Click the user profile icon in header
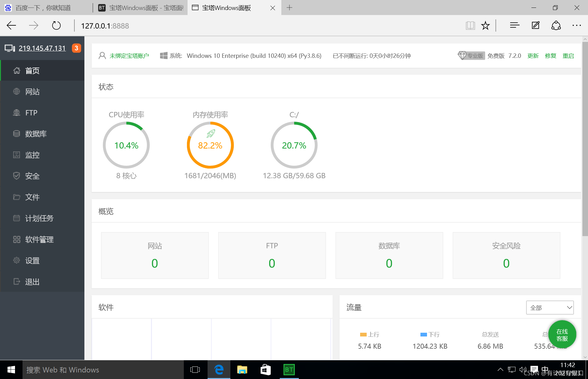This screenshot has height=379, width=588. point(102,56)
